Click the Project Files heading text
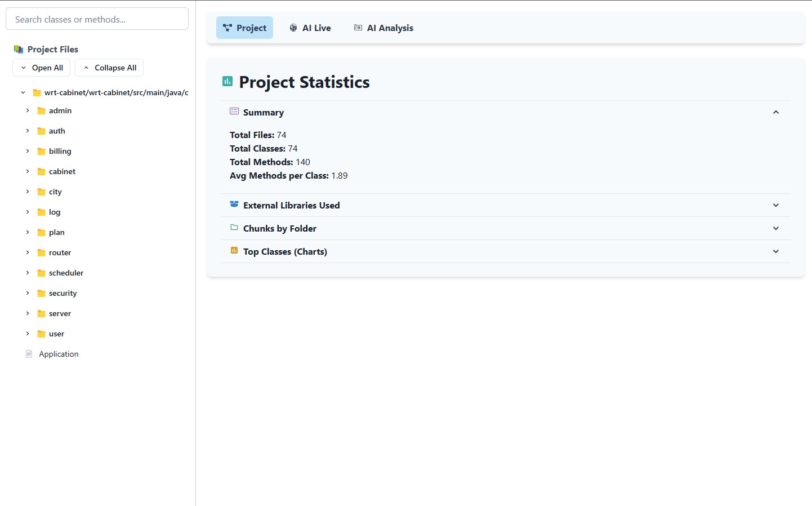812x506 pixels. click(53, 49)
